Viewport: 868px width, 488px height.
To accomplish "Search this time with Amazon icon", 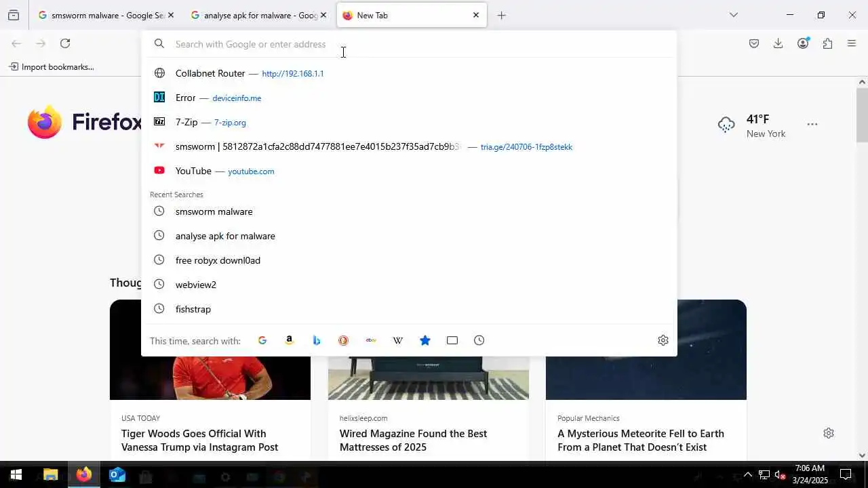I will pos(290,340).
